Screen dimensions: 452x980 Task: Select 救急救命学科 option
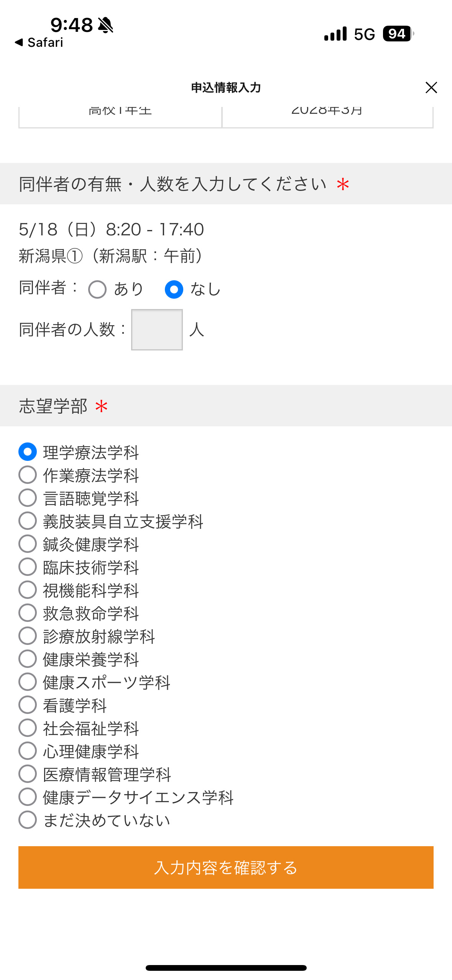tap(28, 613)
